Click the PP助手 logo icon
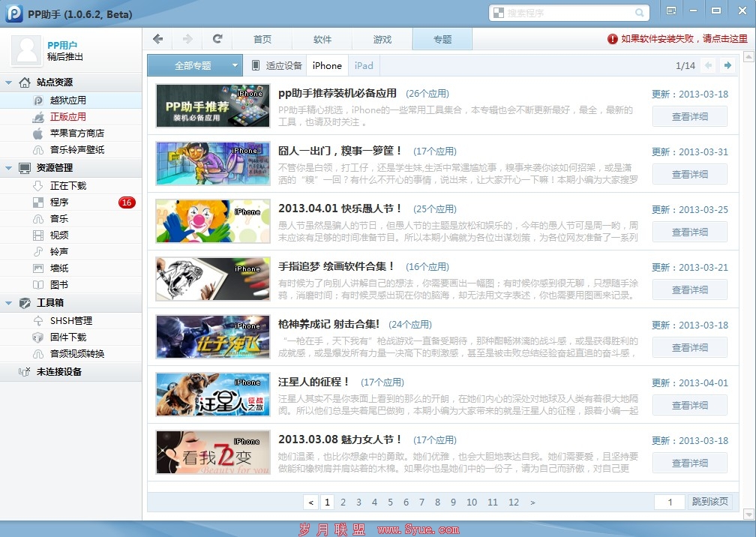Viewport: 756px width, 537px height. click(x=13, y=13)
